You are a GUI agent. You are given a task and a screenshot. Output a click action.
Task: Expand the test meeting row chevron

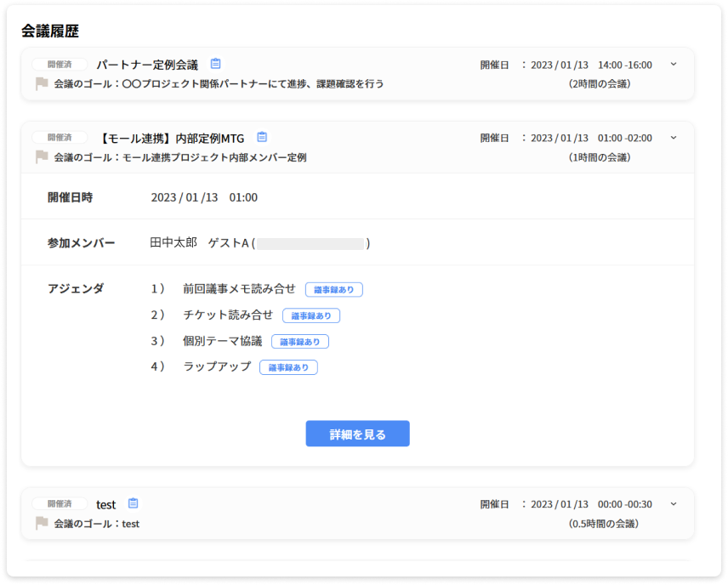673,504
